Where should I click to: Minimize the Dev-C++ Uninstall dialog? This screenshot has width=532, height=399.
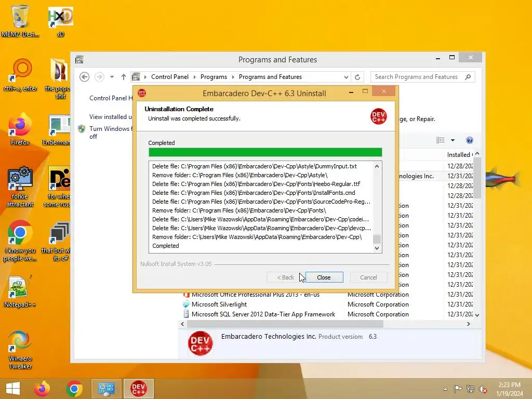coord(351,92)
